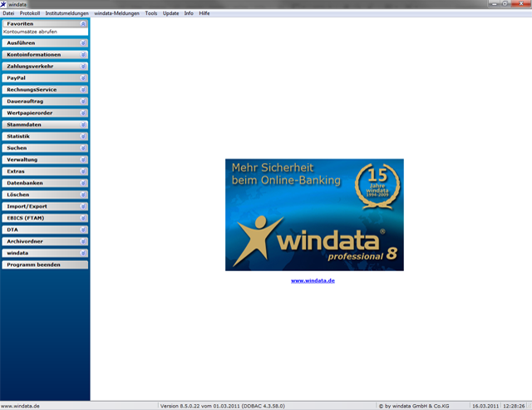
Task: Click the Programm beenden button
Action: click(x=45, y=264)
